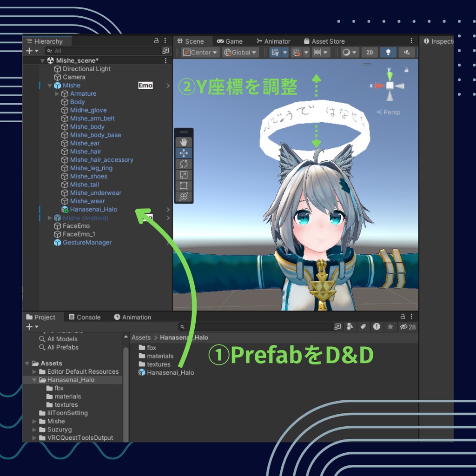Select the Rotate tool
Image resolution: width=476 pixels, height=476 pixels.
[x=184, y=164]
